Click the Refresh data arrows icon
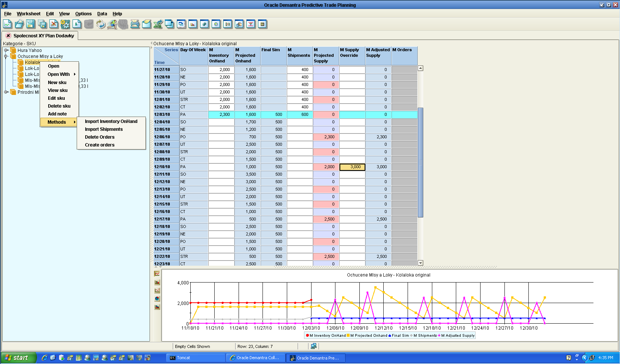The height and width of the screenshot is (364, 620). (x=101, y=24)
